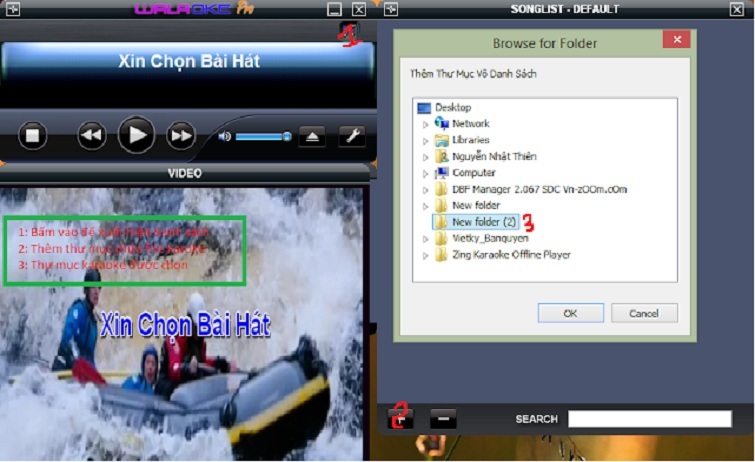Image resolution: width=755 pixels, height=462 pixels.
Task: Select the first New folder item
Action: tap(476, 206)
